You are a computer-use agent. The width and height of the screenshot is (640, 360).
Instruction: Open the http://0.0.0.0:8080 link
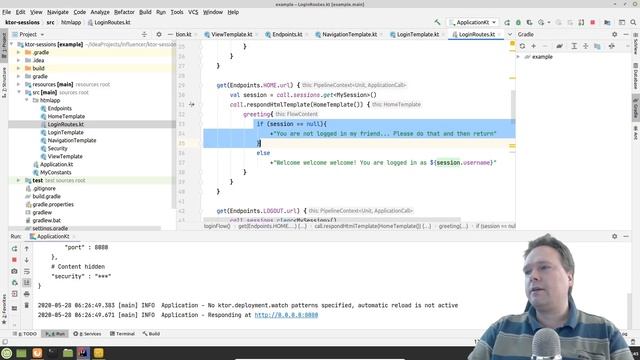[286, 315]
